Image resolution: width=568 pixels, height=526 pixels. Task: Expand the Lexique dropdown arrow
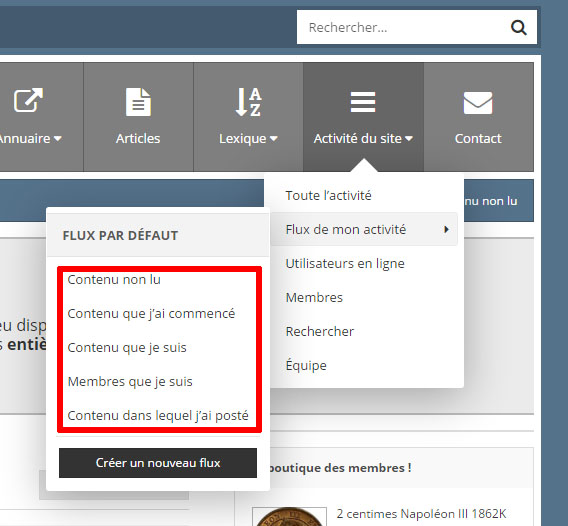coord(273,138)
